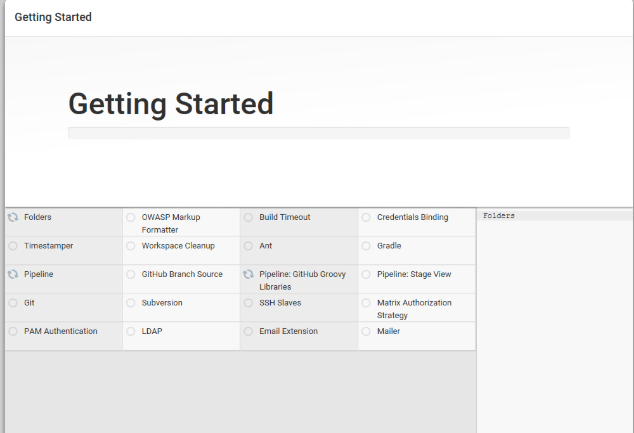The image size is (634, 433).
Task: Select the Email Extension plugin name
Action: point(288,331)
